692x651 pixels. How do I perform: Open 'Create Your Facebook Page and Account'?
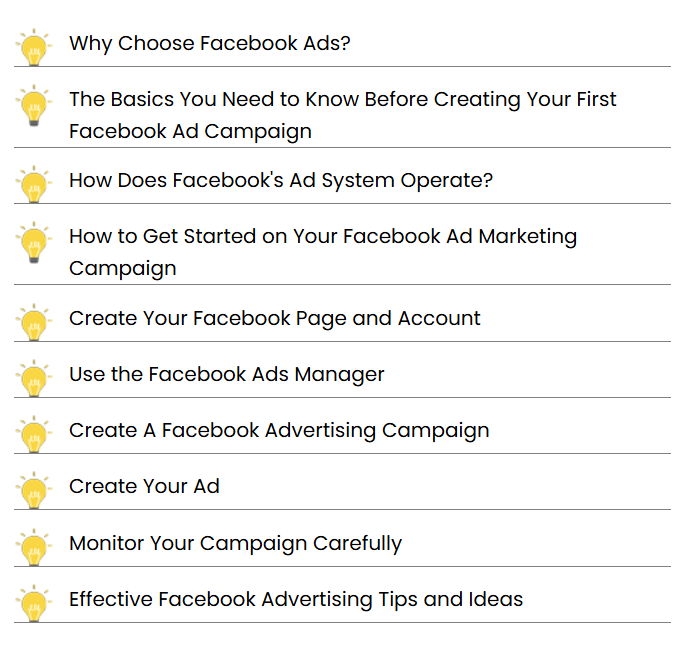coord(275,319)
